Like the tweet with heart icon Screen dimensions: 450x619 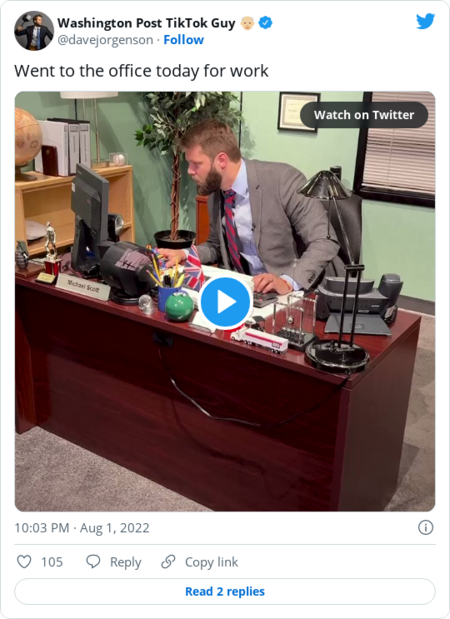pos(24,561)
